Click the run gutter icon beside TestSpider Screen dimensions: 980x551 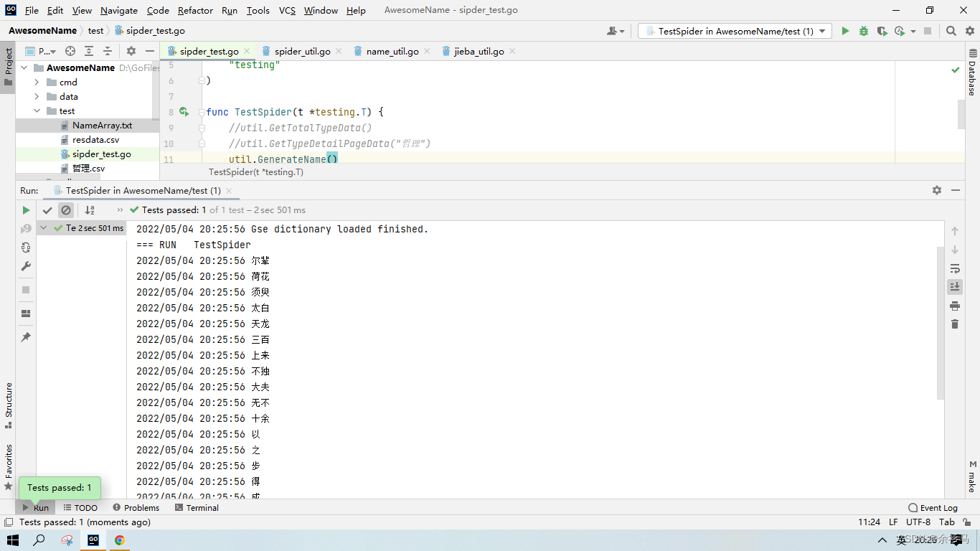tap(184, 112)
